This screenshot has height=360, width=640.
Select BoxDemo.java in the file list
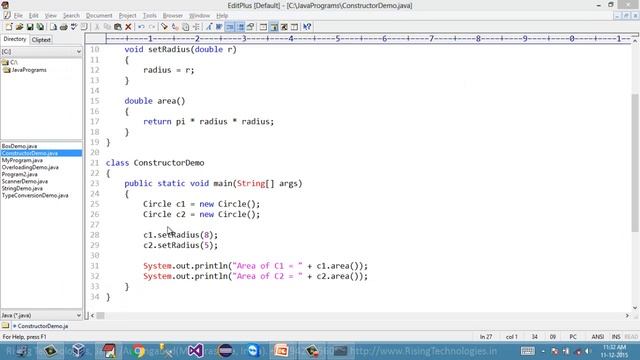point(19,146)
